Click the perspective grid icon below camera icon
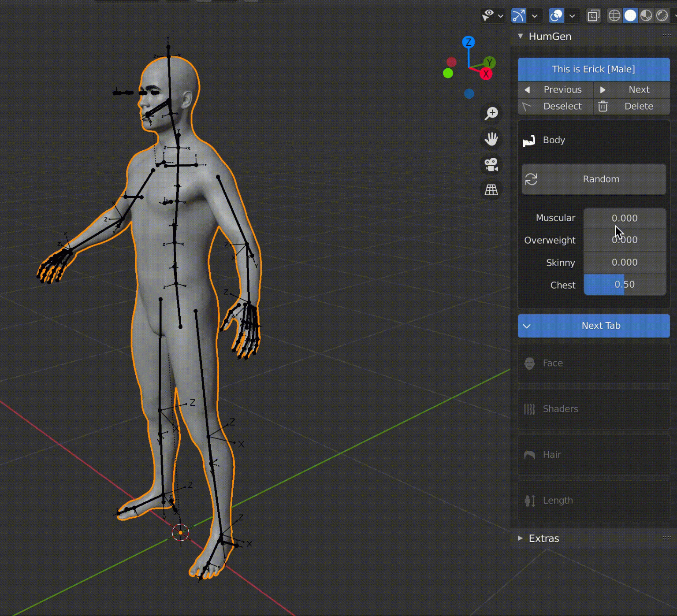This screenshot has width=677, height=616. 491,190
